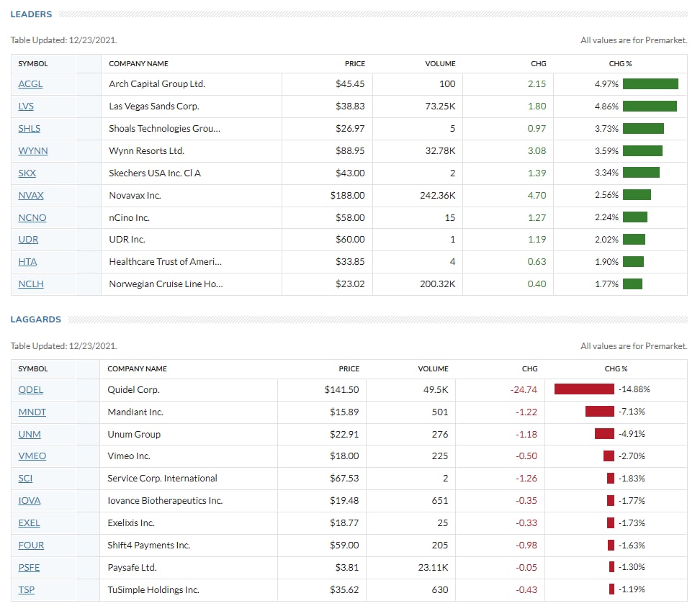Viewport: 700px width, 611px height.
Task: Open the WYNN symbol link
Action: point(33,151)
